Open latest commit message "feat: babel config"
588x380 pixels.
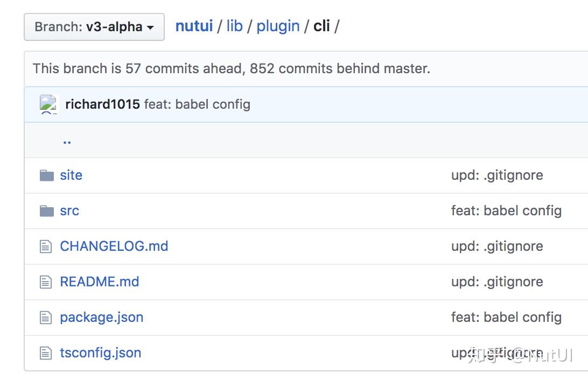[x=197, y=104]
